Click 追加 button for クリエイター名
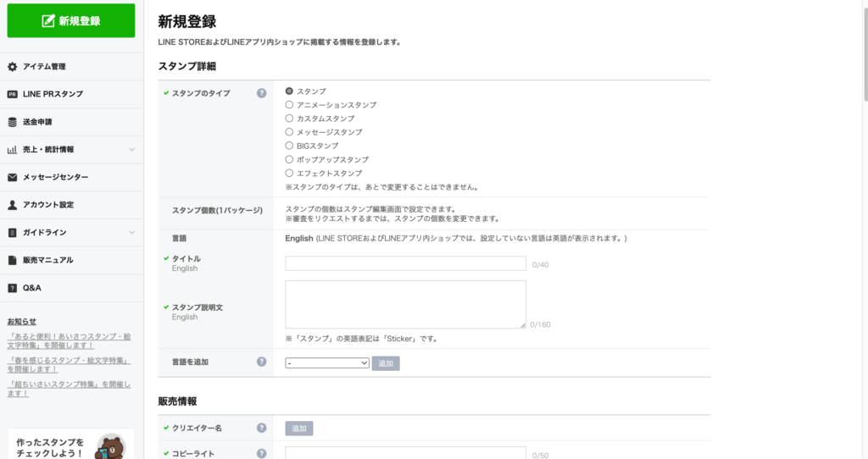This screenshot has height=459, width=868. (299, 429)
